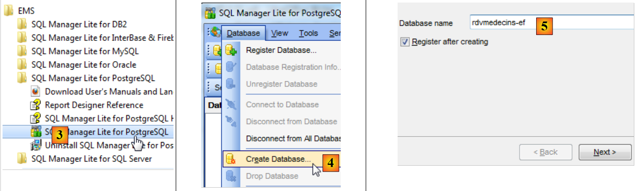Open the Tools menu

[308, 33]
